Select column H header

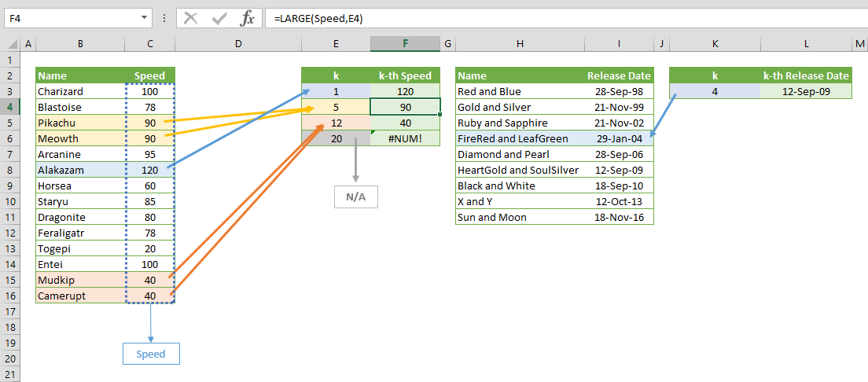tap(520, 44)
